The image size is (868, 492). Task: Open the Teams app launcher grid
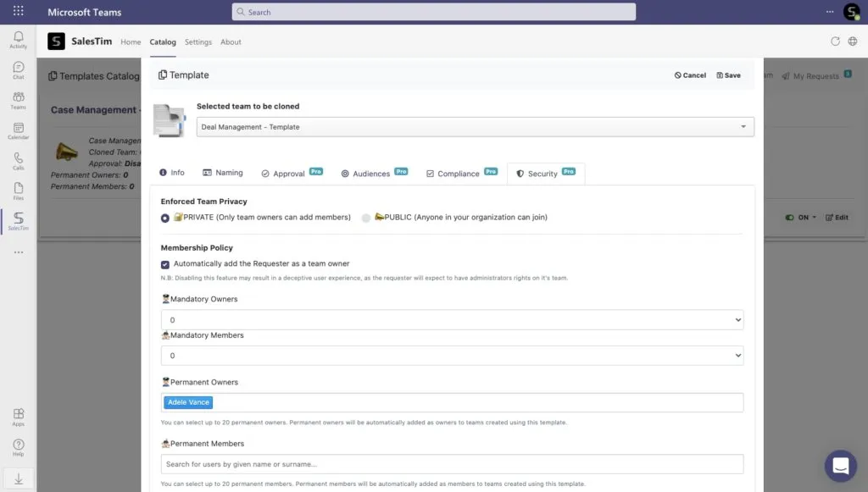[x=19, y=11]
